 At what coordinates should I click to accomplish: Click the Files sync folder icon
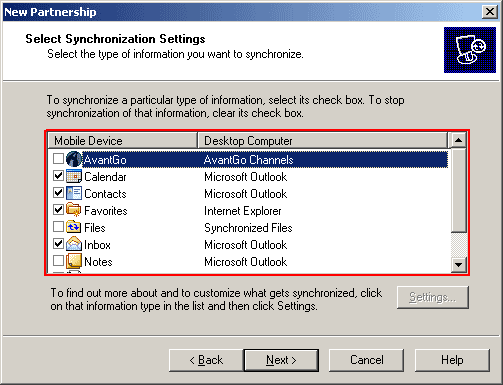pos(74,227)
